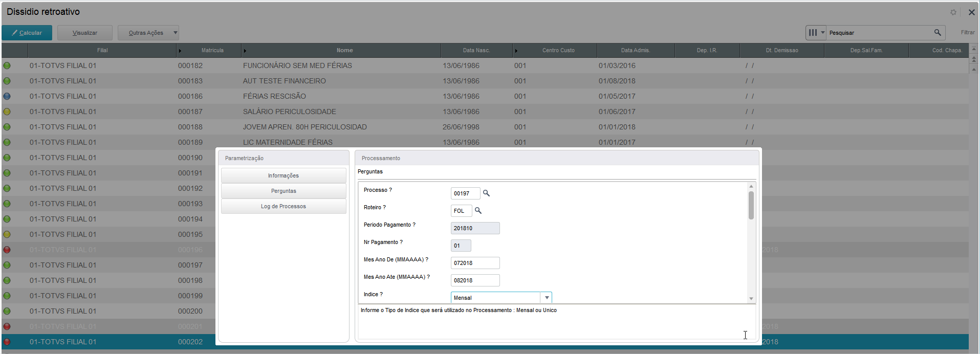Click admission date 01/03/2016

[x=617, y=65]
